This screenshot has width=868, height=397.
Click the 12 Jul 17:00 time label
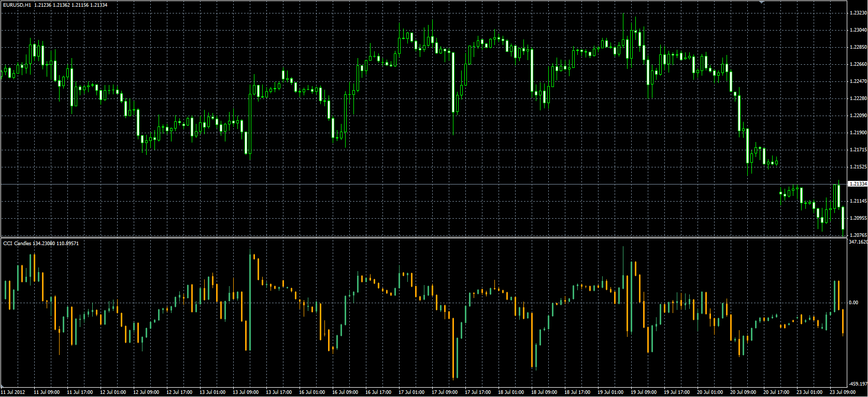[179, 392]
